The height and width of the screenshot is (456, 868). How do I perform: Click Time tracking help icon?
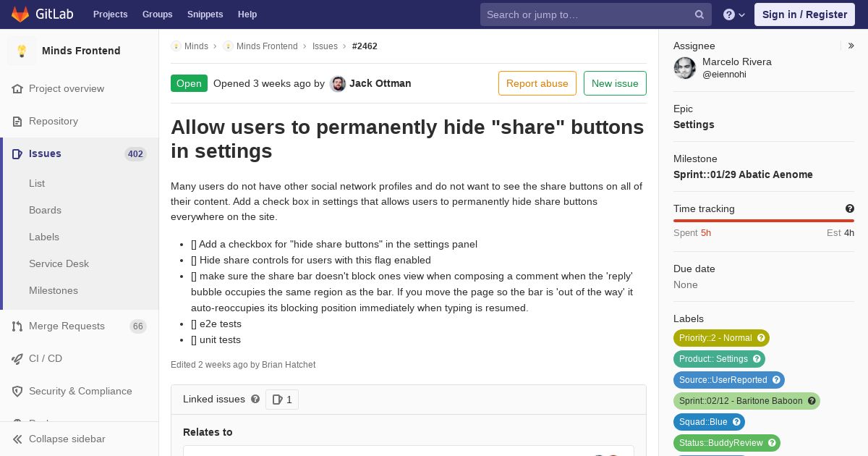(850, 208)
